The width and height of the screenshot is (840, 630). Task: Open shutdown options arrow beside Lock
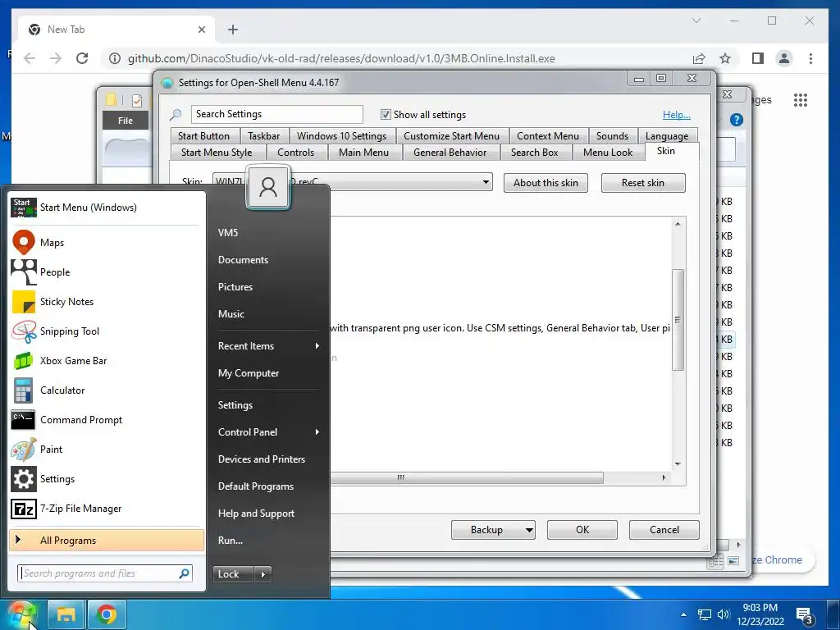262,574
